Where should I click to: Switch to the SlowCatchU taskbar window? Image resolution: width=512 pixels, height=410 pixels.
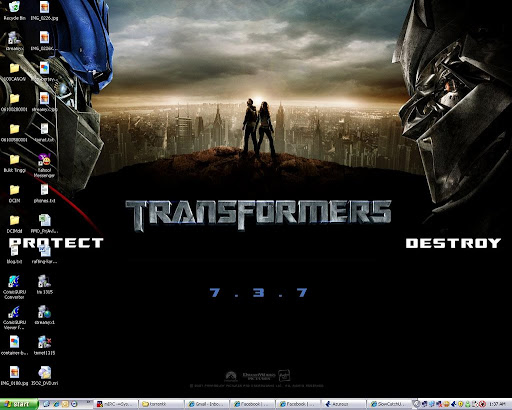(x=389, y=404)
